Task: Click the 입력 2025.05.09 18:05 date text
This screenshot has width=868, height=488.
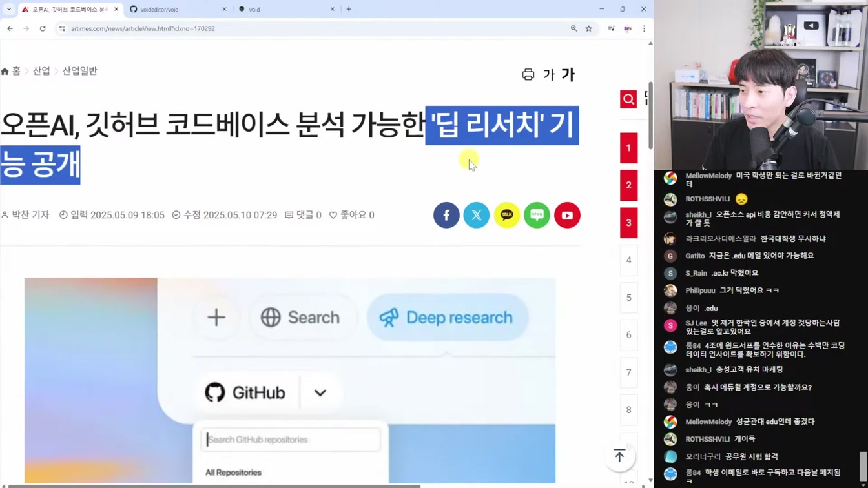Action: (x=112, y=215)
